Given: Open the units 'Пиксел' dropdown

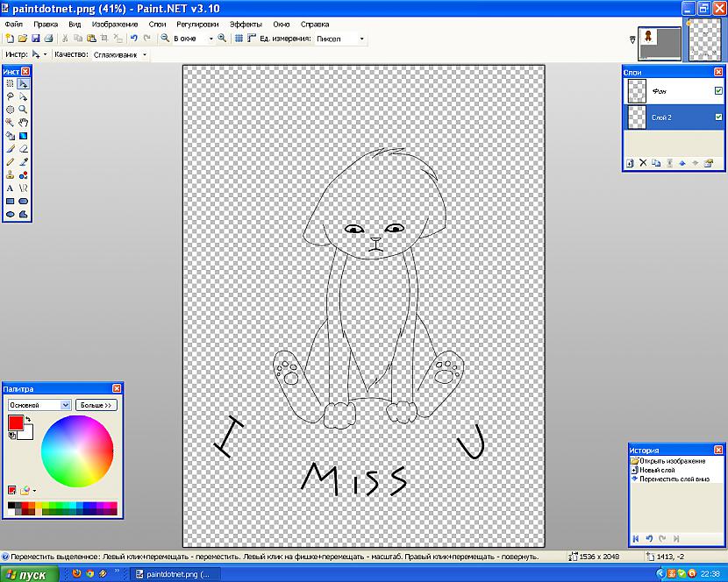Looking at the screenshot, I should coord(362,39).
